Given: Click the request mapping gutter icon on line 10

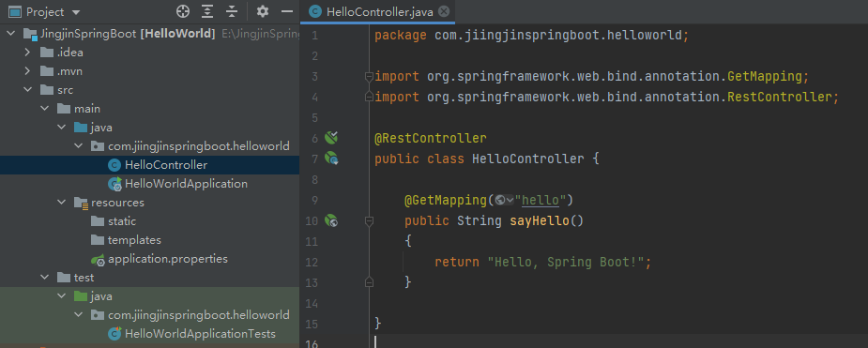Looking at the screenshot, I should point(331,221).
